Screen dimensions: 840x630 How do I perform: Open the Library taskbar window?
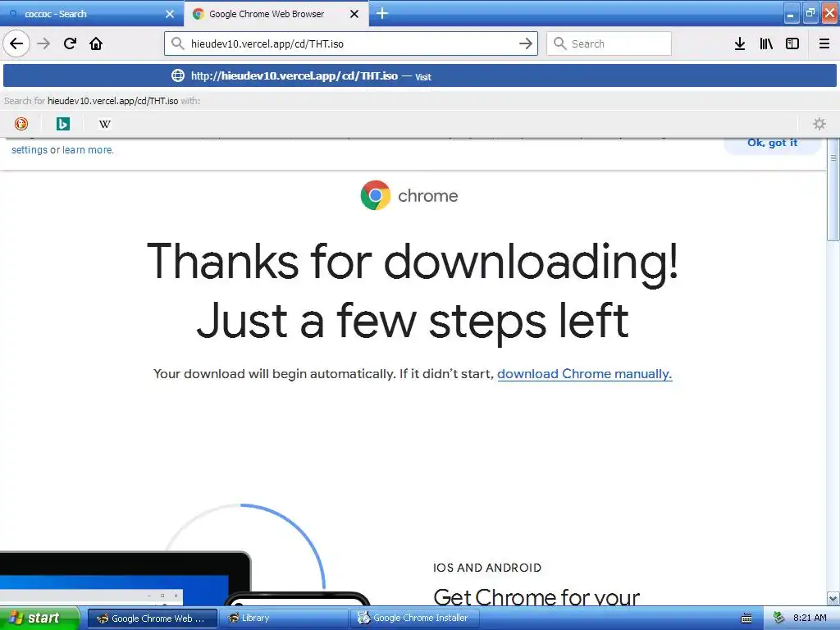(283, 619)
